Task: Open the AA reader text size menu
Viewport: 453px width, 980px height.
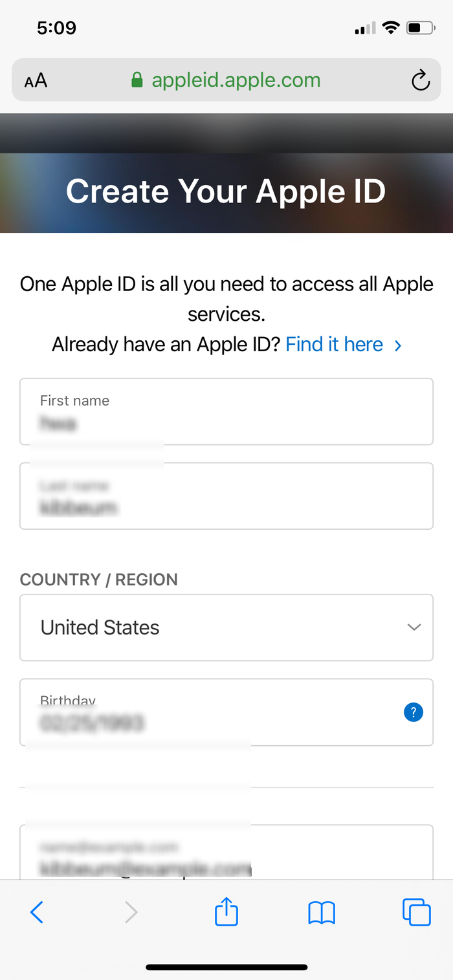Action: 36,81
